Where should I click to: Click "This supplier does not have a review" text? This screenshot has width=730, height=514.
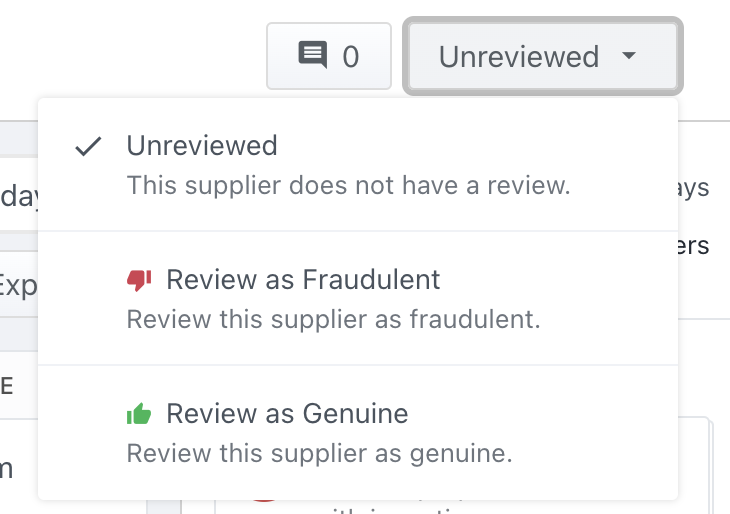pyautogui.click(x=348, y=185)
